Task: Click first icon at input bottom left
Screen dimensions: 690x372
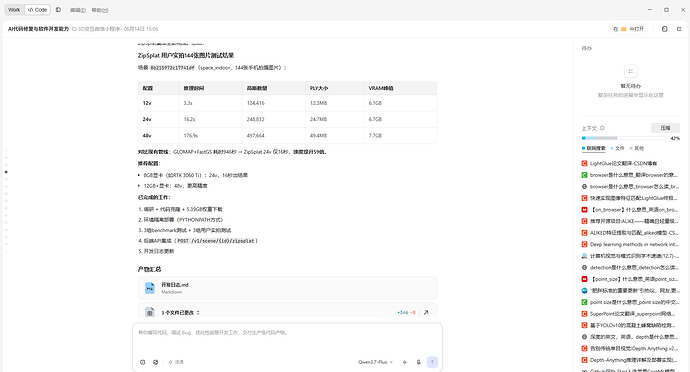Action: 143,362
